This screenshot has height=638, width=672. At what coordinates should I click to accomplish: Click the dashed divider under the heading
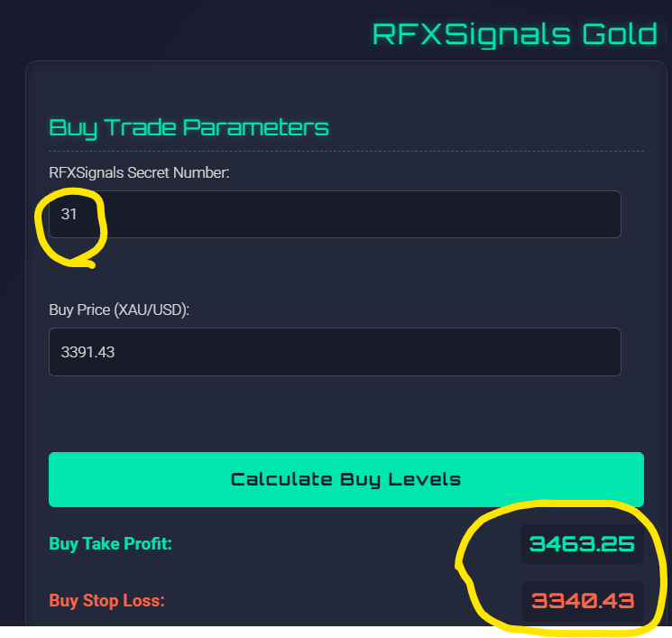[345, 151]
